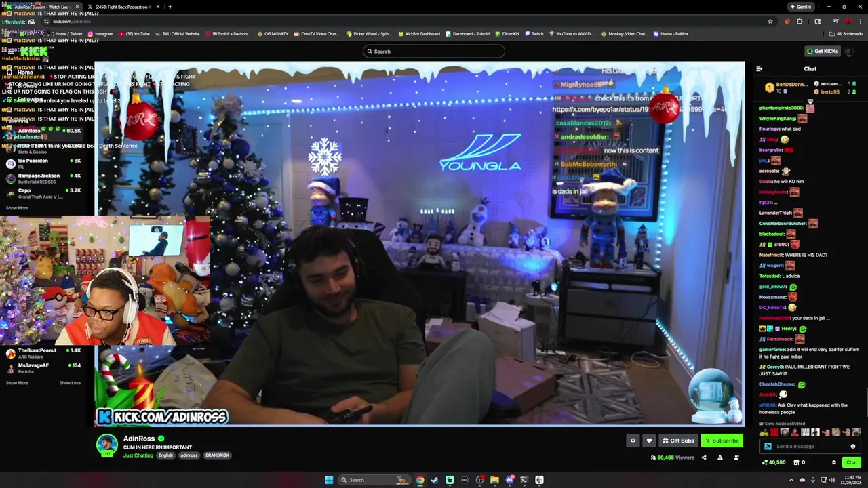The image size is (868, 488).
Task: Open the BAU Official Website bookmark
Action: coord(177,33)
